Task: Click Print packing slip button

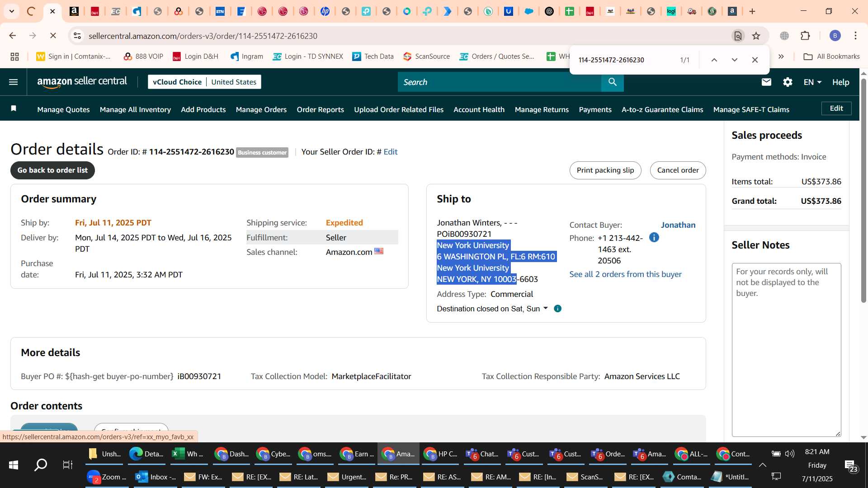Action: coord(605,170)
